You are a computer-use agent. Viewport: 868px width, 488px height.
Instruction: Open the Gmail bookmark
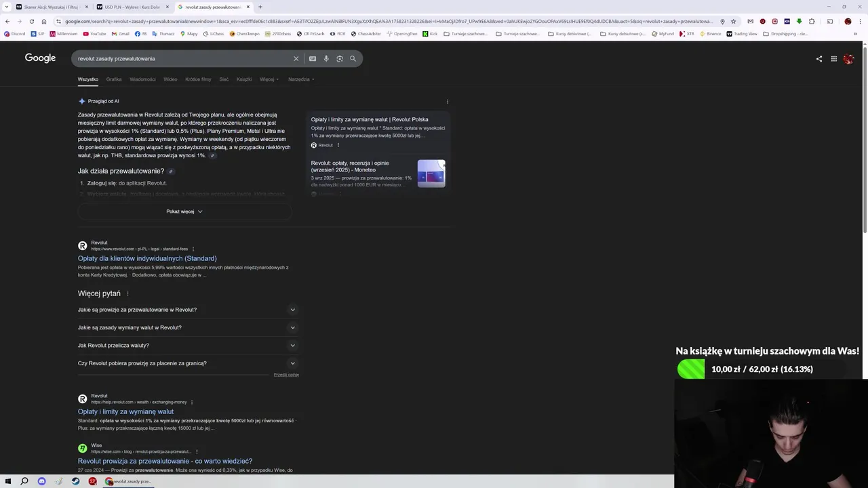[120, 34]
